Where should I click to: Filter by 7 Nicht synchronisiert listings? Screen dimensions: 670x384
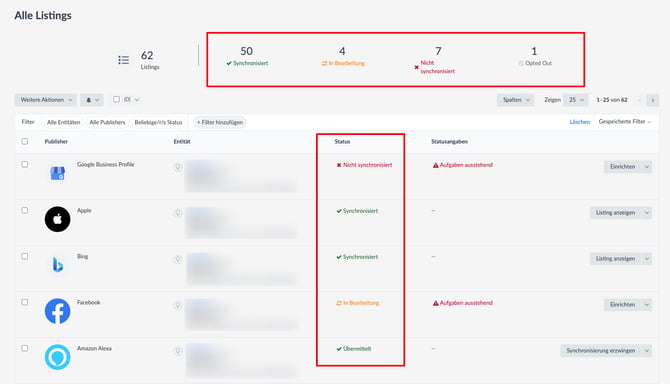[434, 60]
